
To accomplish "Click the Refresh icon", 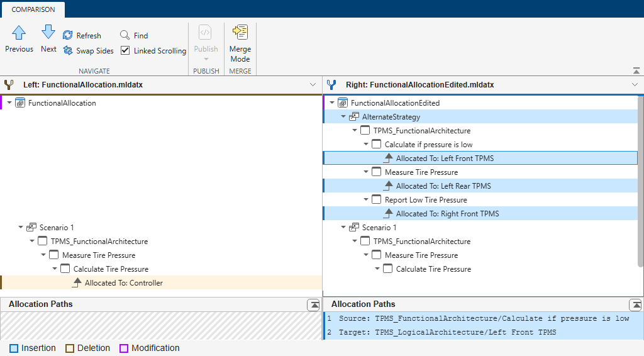I will [68, 35].
